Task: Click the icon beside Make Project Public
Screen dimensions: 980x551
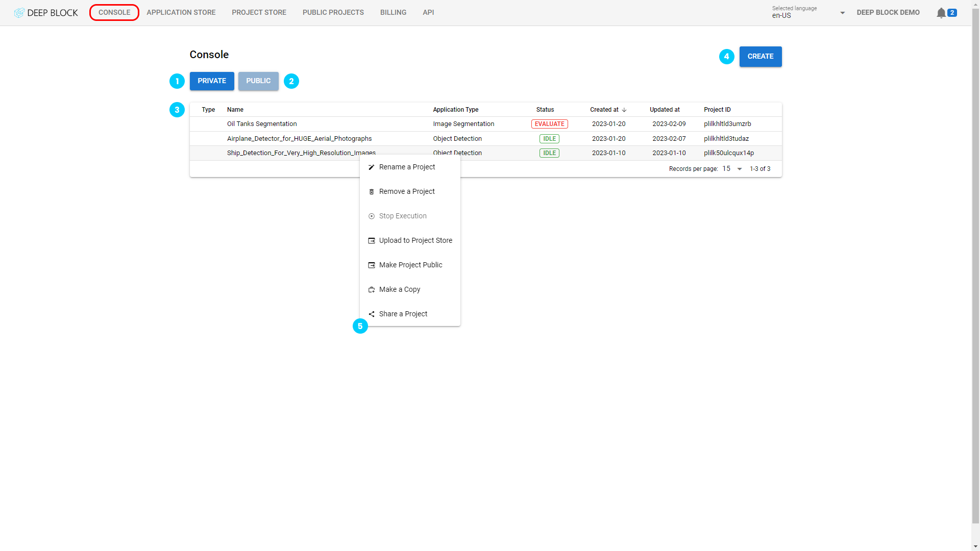Action: point(372,265)
